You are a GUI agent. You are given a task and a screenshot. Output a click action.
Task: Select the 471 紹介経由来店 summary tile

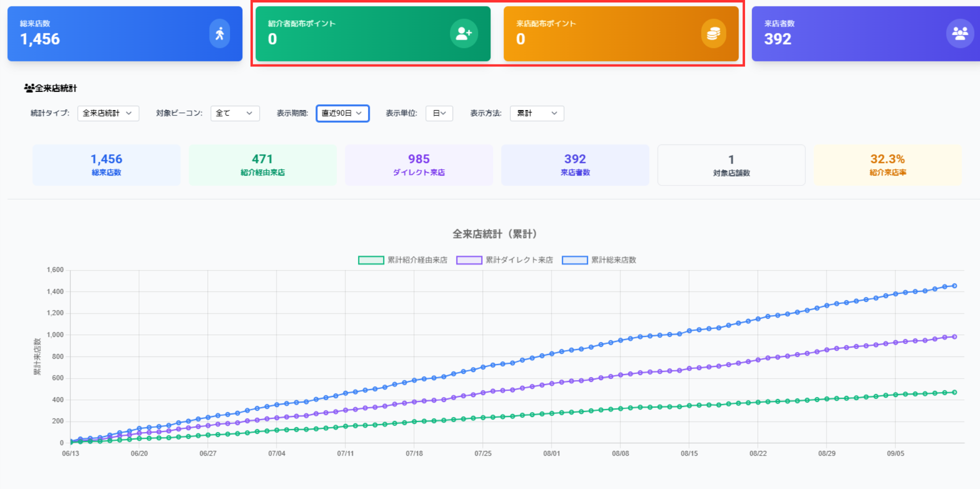point(262,165)
